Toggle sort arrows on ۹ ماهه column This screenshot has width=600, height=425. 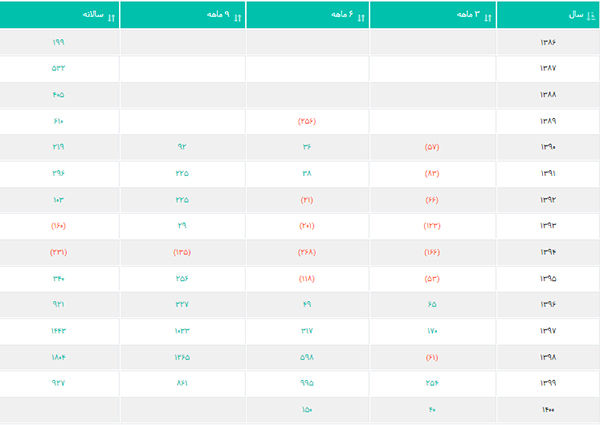(x=235, y=16)
